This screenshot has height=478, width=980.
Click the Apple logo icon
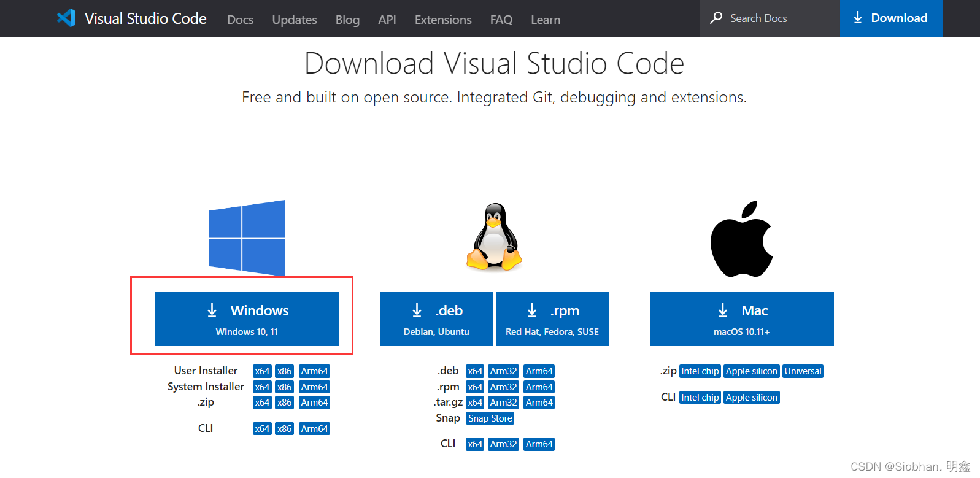click(741, 239)
